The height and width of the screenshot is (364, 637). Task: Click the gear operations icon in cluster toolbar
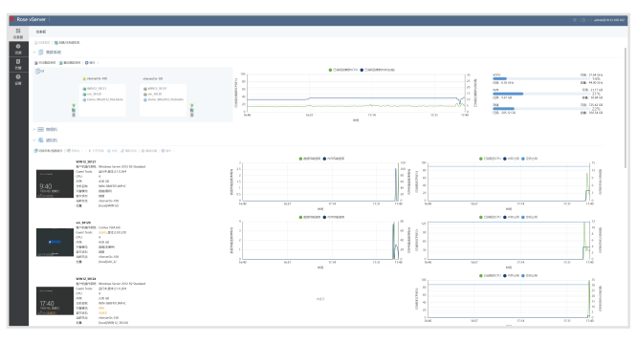pyautogui.click(x=86, y=63)
